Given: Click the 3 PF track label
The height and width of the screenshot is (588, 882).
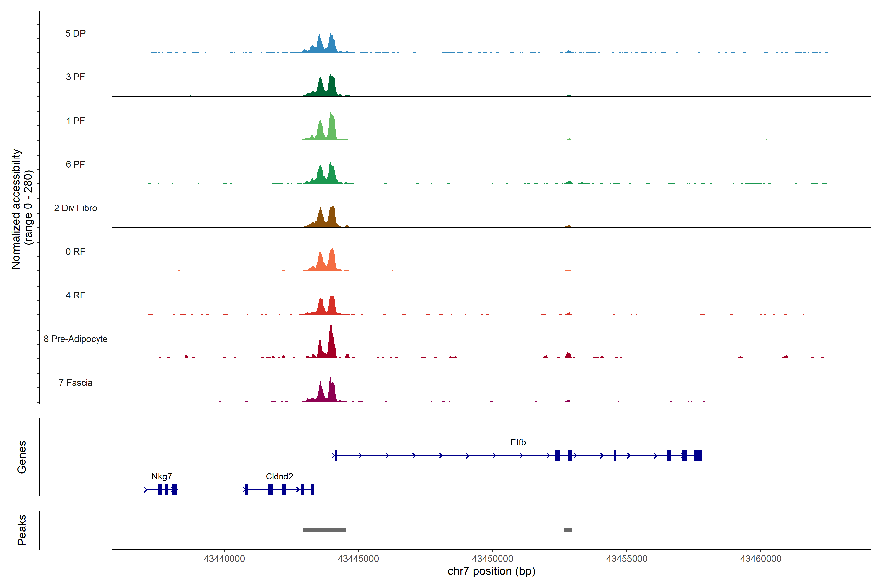Looking at the screenshot, I should tap(75, 77).
